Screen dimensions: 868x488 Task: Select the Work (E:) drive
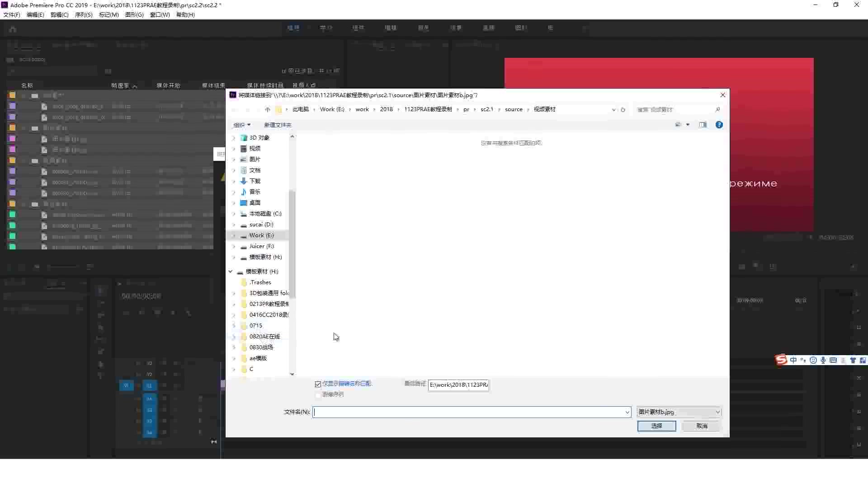(x=261, y=235)
